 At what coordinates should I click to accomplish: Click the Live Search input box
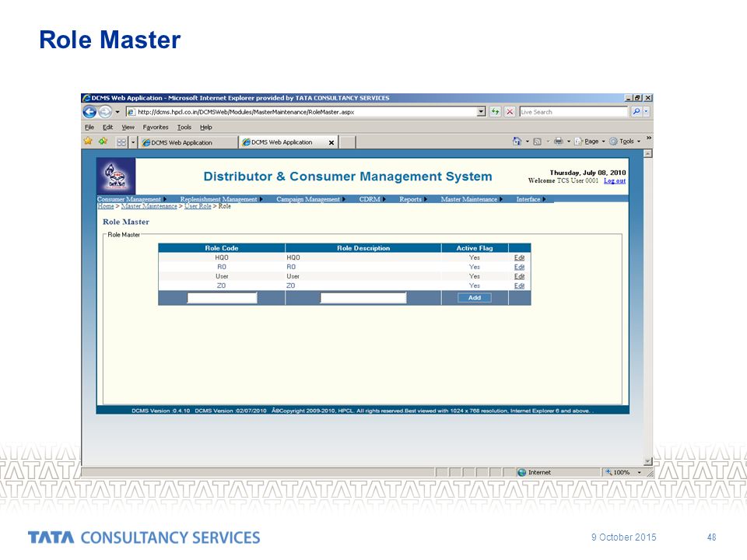point(573,112)
